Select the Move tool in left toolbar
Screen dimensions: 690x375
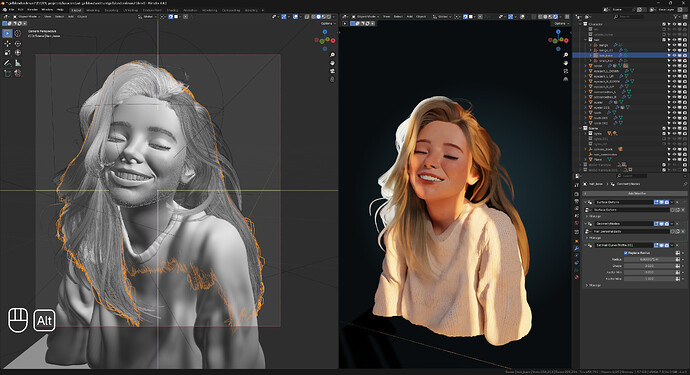(x=7, y=44)
